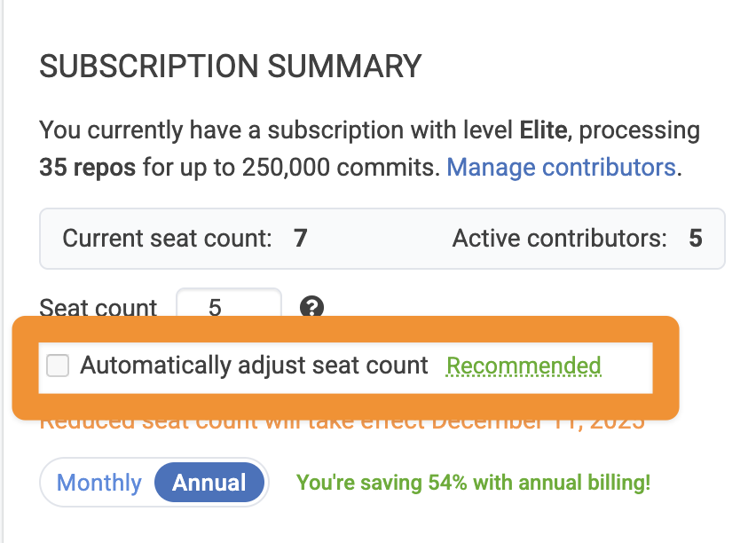Click the Current seat count label
The width and height of the screenshot is (756, 543).
pos(168,238)
